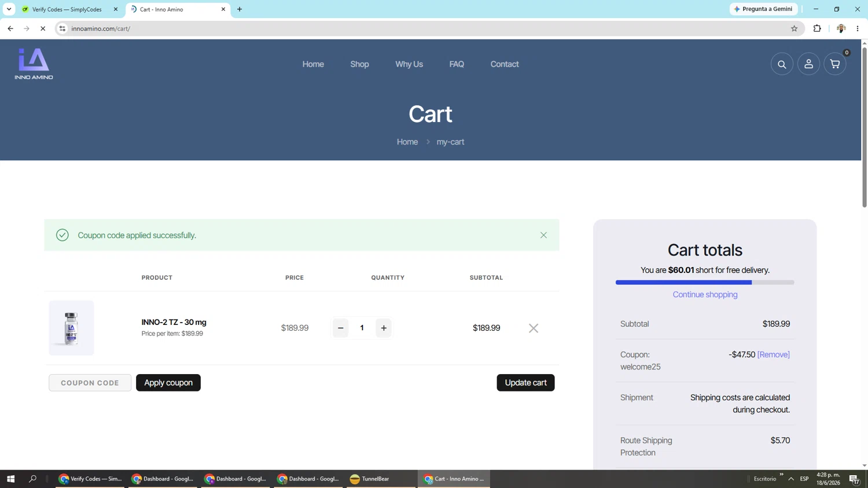Open the FAQ menu item
Viewport: 868px width, 488px height.
coord(457,64)
